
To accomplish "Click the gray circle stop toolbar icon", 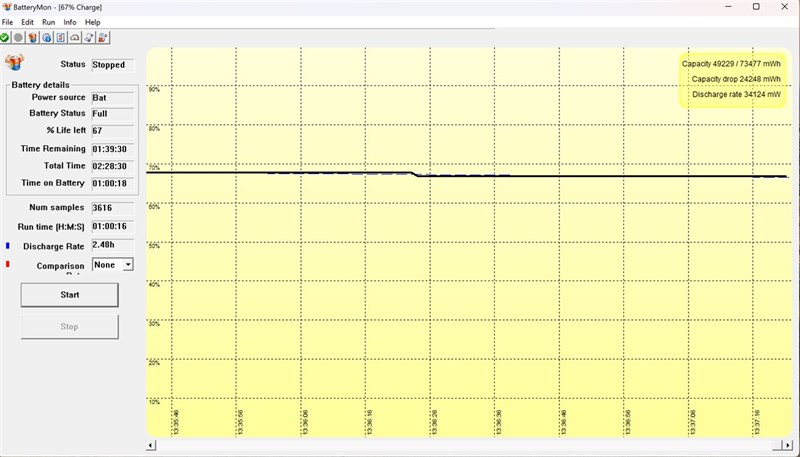I will coord(18,37).
